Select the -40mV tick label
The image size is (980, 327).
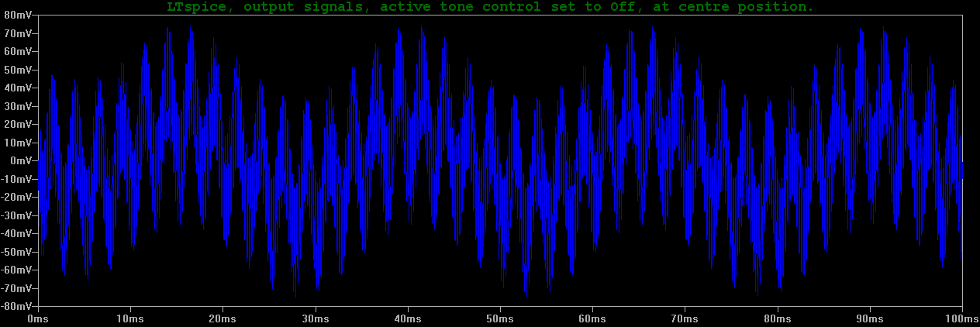pyautogui.click(x=16, y=233)
